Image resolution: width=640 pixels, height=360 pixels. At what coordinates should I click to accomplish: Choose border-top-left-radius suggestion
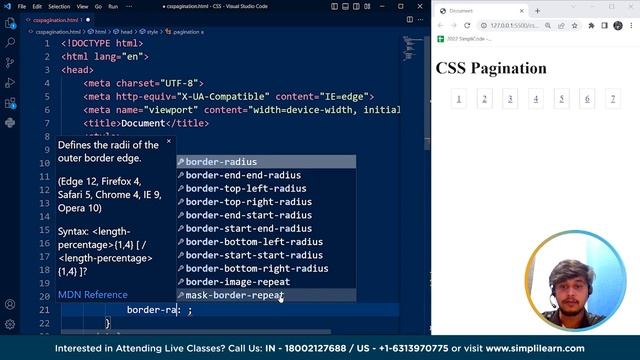[266, 189]
